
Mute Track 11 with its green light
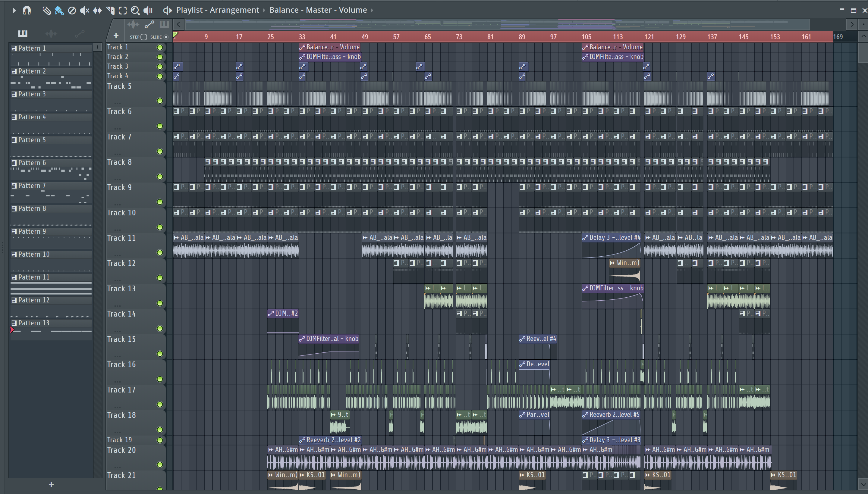click(159, 253)
